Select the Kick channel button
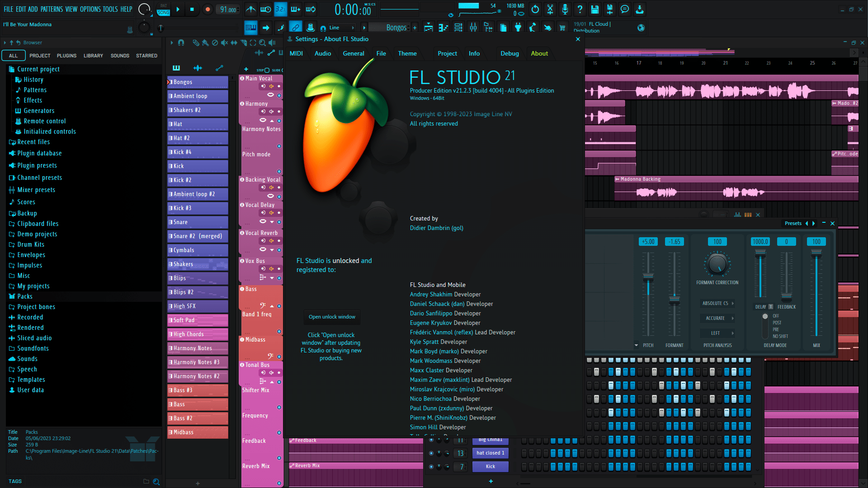The height and width of the screenshot is (488, 868). pyautogui.click(x=491, y=467)
